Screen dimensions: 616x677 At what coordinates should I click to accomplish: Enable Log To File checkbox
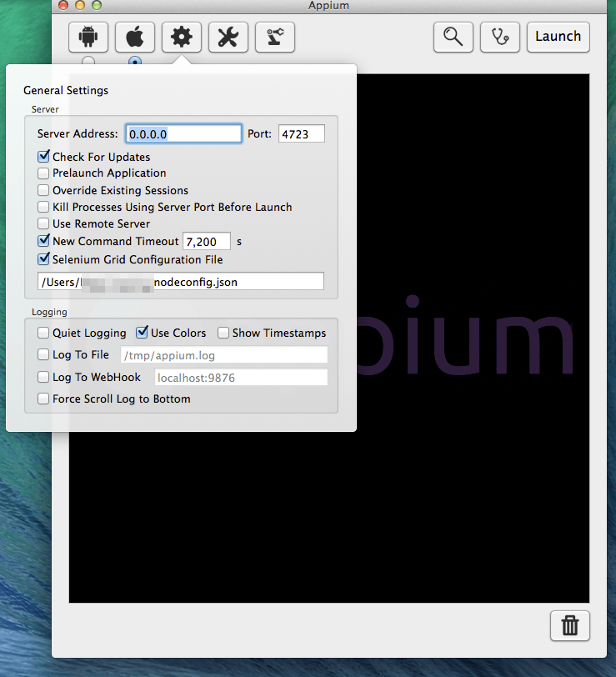43,355
